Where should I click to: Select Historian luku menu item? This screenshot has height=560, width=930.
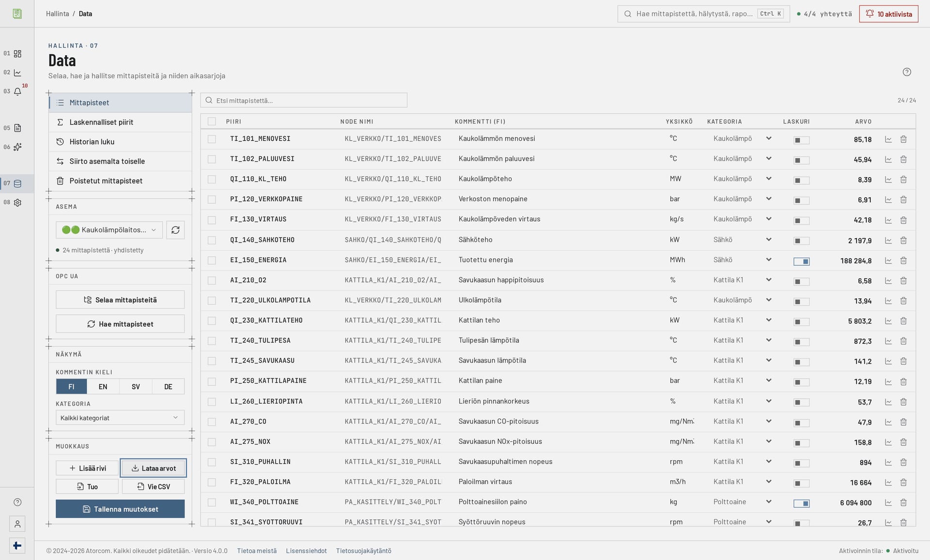[x=121, y=142]
